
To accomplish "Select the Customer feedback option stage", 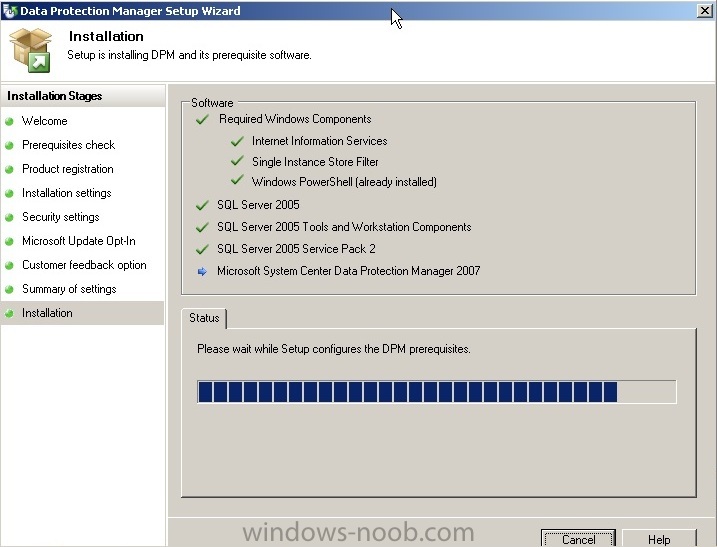I will click(84, 265).
